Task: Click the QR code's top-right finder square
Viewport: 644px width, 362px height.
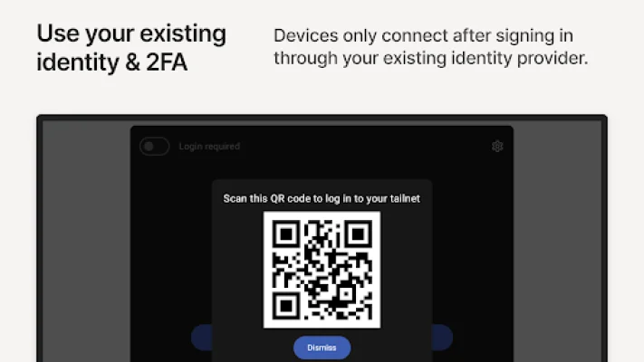Action: coord(358,234)
